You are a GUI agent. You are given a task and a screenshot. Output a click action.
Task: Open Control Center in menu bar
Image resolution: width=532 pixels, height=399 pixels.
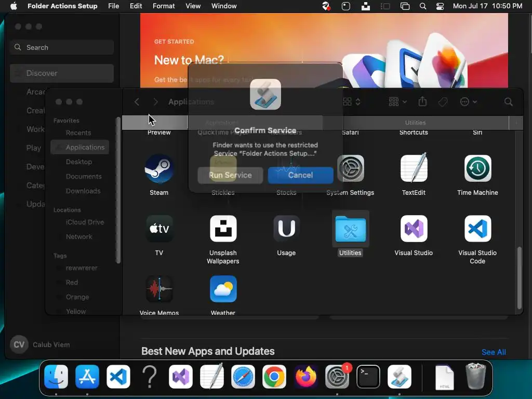440,6
